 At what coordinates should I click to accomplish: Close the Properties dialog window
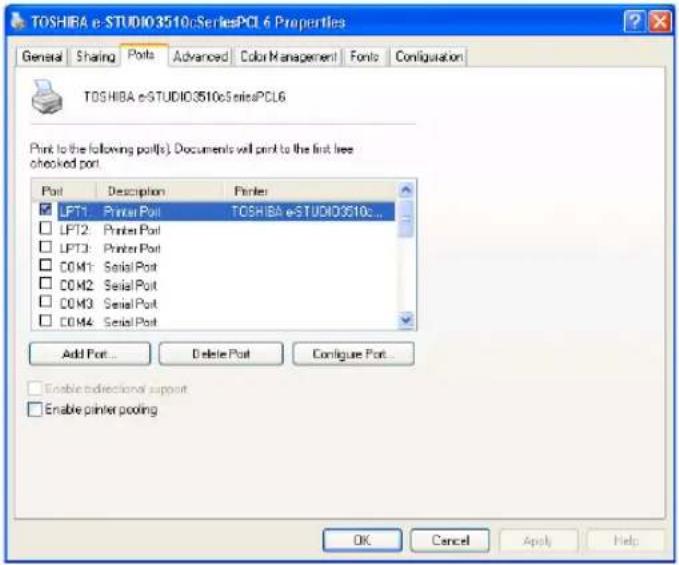660,21
